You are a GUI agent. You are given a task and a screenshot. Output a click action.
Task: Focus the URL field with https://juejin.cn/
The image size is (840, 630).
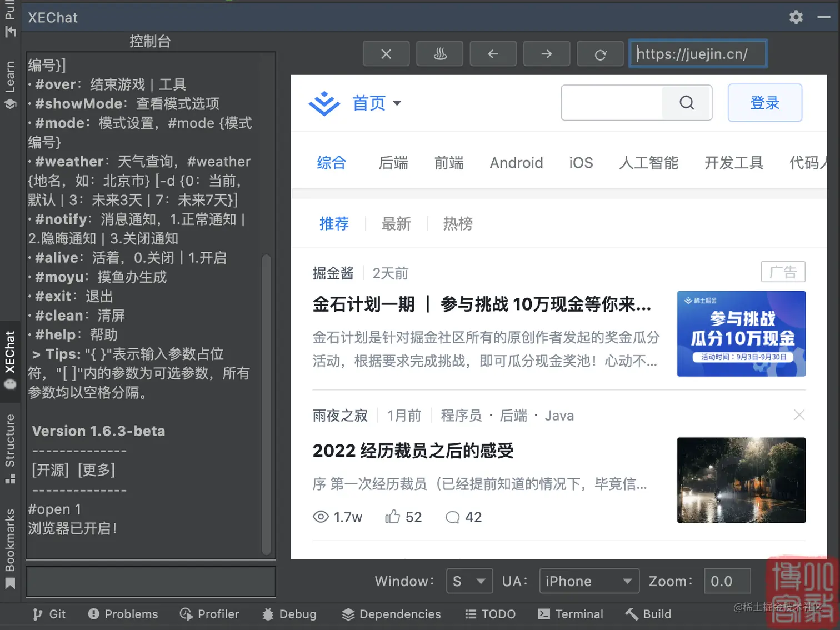click(x=698, y=54)
